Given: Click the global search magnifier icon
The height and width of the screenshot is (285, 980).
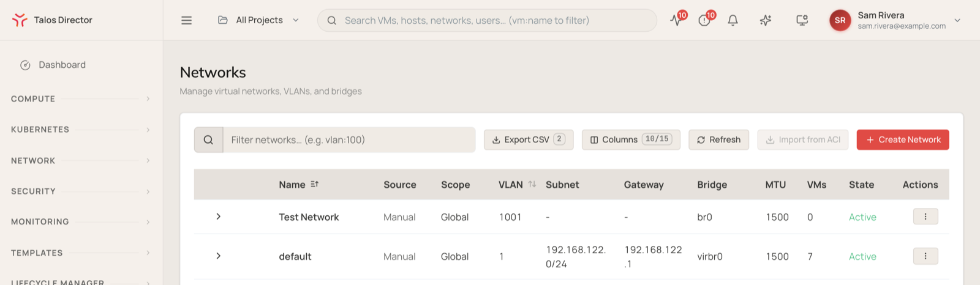Looking at the screenshot, I should pos(331,20).
